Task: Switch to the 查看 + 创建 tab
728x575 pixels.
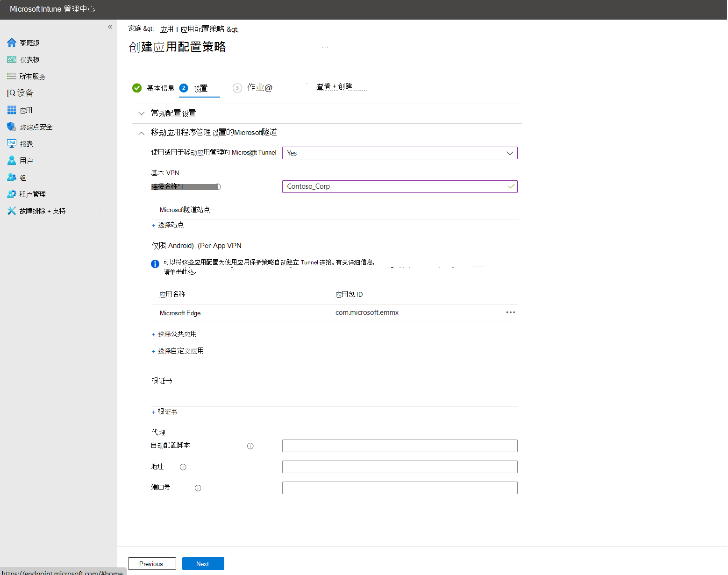Action: (x=334, y=87)
